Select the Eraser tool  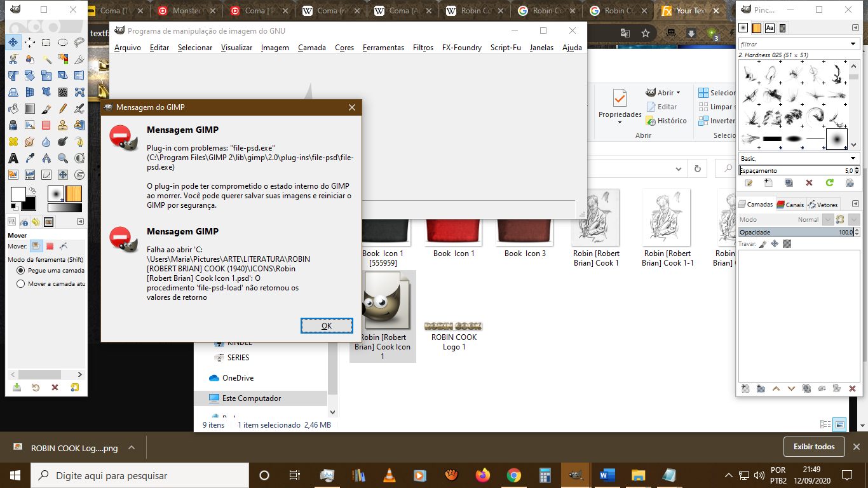coord(46,125)
